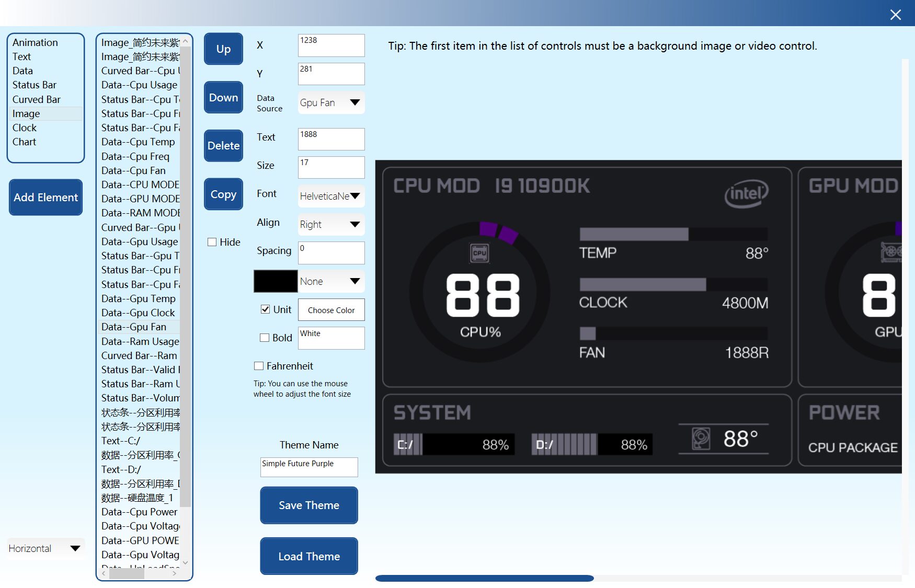Expand the Font dropdown
This screenshot has width=915, height=588.
pos(331,197)
